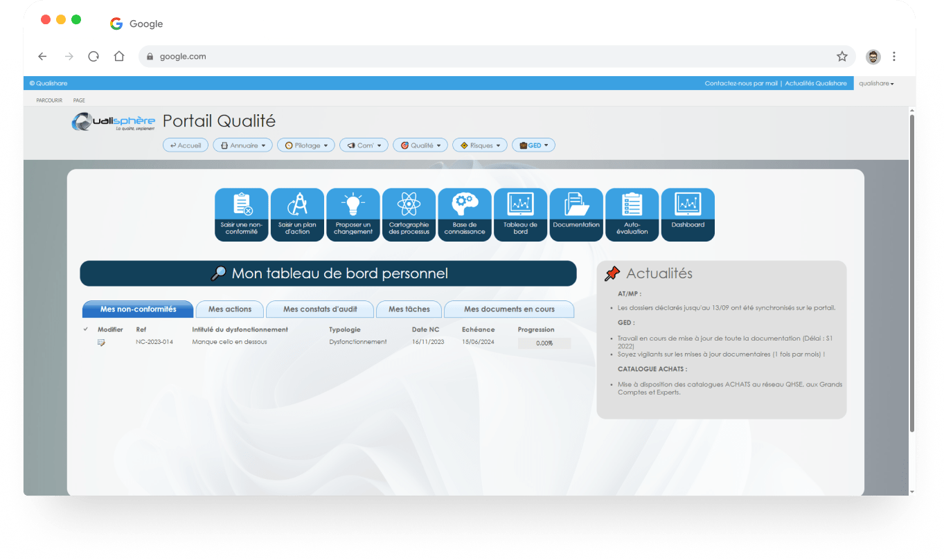Select the Tableau de bord icon
This screenshot has width=944, height=560.
[520, 215]
